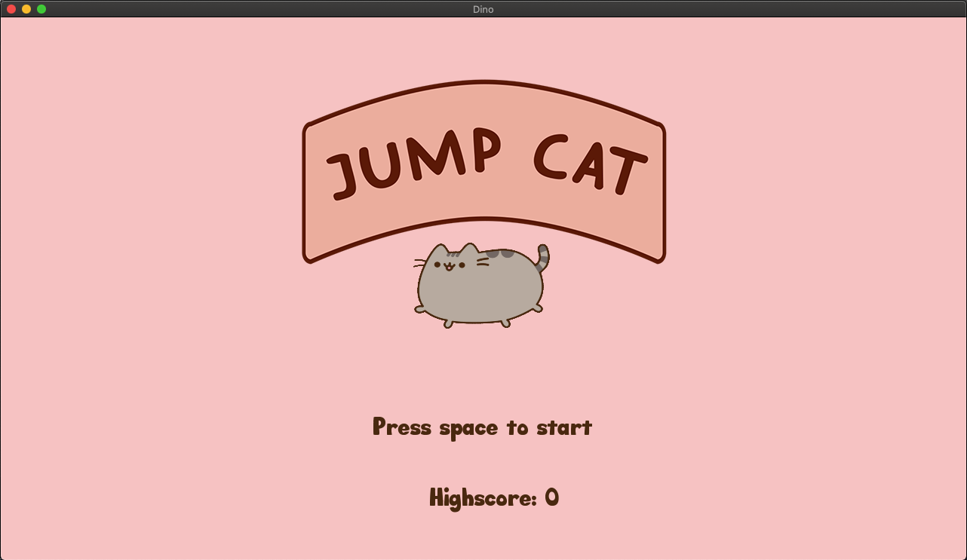Click the 'Dino' window title text
Image resolution: width=967 pixels, height=560 pixels.
(483, 9)
